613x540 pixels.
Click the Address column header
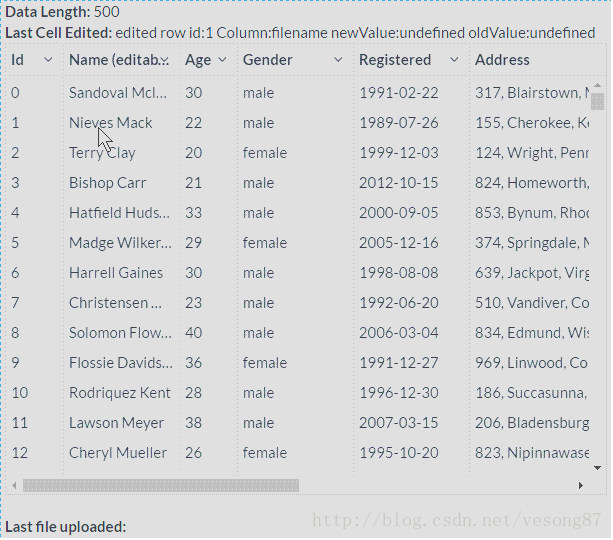click(502, 60)
